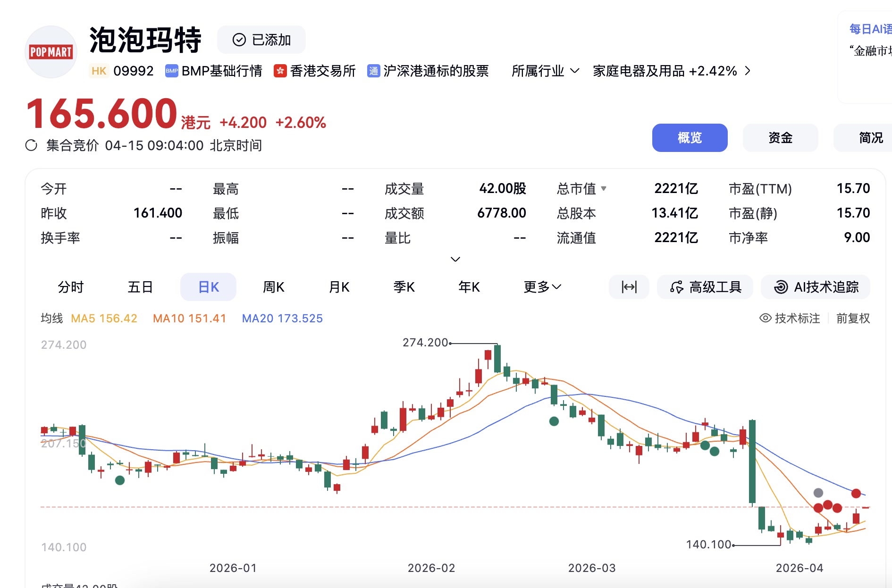The image size is (892, 588).
Task: Open AI技术追踪 tracking
Action: click(x=816, y=287)
